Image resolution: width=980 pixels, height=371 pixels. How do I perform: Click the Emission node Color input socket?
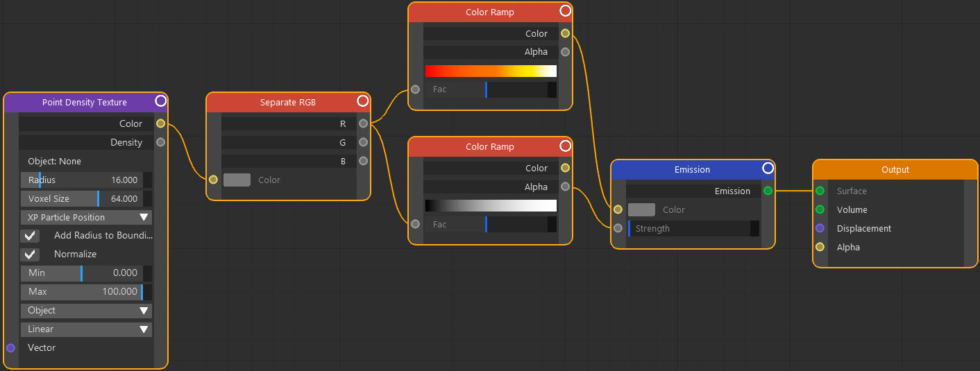pos(618,209)
